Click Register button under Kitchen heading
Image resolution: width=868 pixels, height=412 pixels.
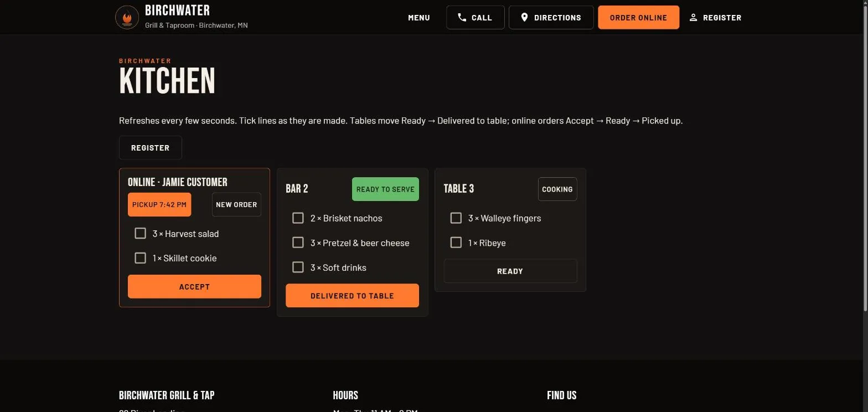point(150,147)
